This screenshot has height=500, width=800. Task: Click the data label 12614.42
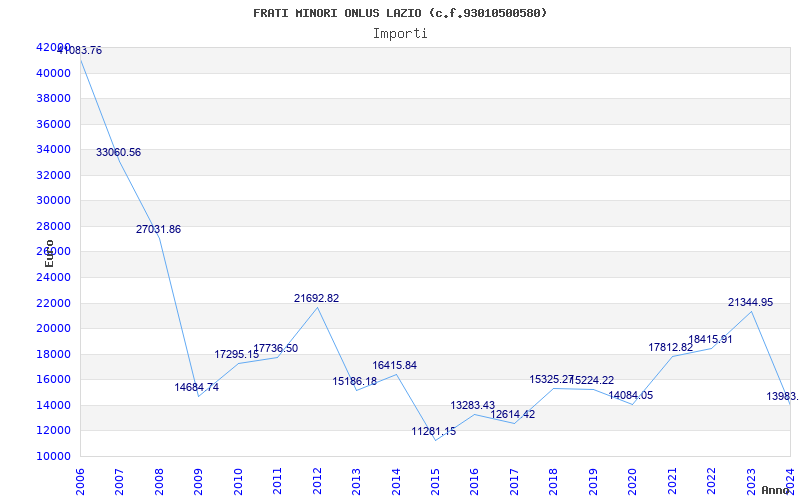(513, 414)
